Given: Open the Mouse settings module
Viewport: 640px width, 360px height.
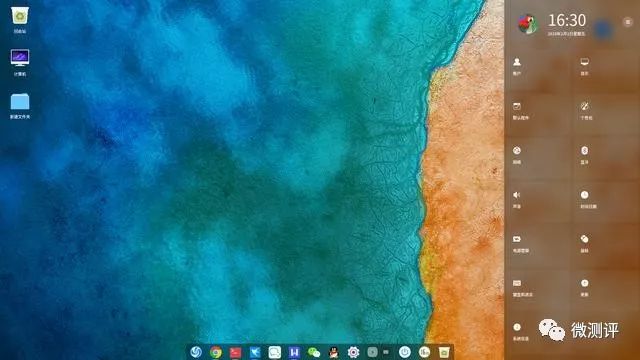Looking at the screenshot, I should (x=584, y=244).
